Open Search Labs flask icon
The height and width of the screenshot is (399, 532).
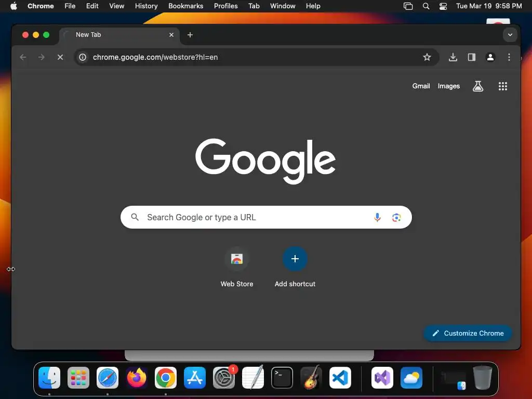pos(478,86)
